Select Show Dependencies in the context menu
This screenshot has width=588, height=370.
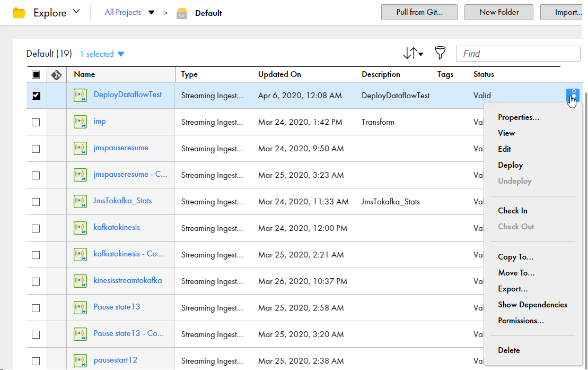click(532, 305)
